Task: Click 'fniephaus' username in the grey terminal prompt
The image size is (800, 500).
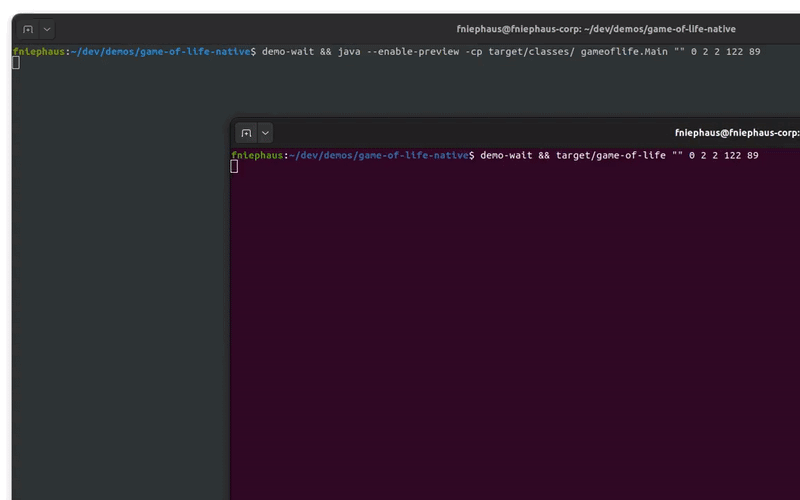Action: tap(38, 51)
